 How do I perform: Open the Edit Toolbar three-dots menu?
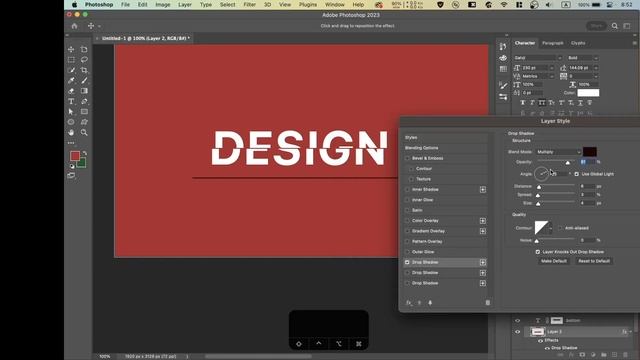pyautogui.click(x=71, y=143)
